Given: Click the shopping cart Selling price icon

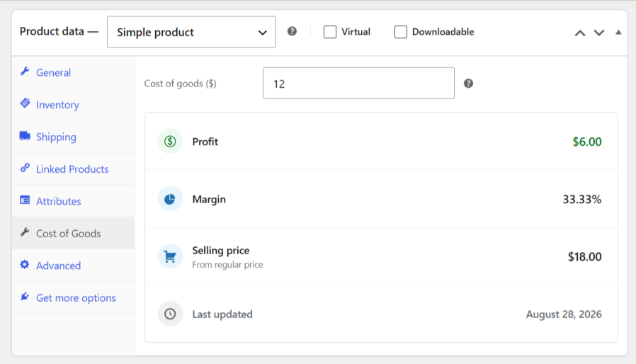Looking at the screenshot, I should click(x=170, y=256).
